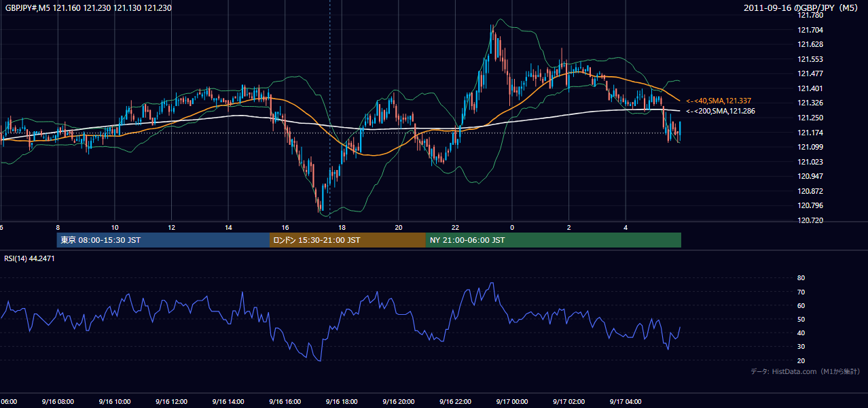This screenshot has width=868, height=408.
Task: Click price axis value 121.477
Action: coord(809,74)
